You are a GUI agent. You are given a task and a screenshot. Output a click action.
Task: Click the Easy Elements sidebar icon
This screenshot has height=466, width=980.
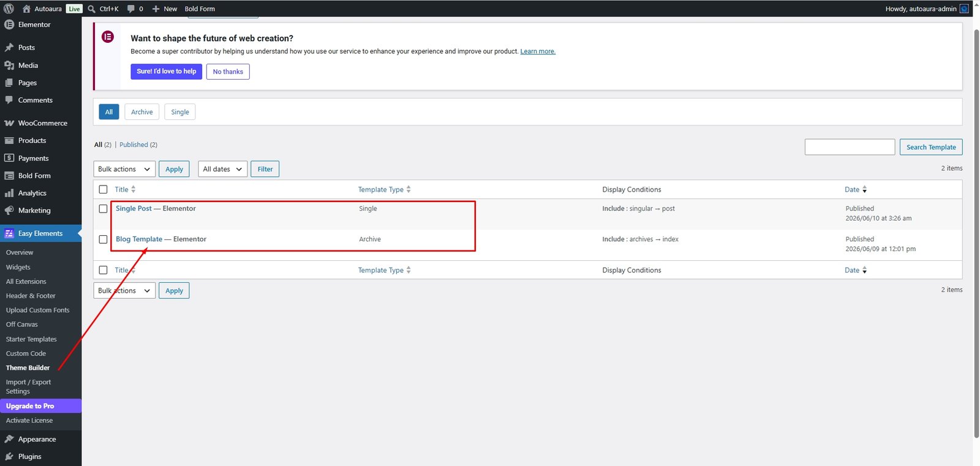(x=9, y=233)
